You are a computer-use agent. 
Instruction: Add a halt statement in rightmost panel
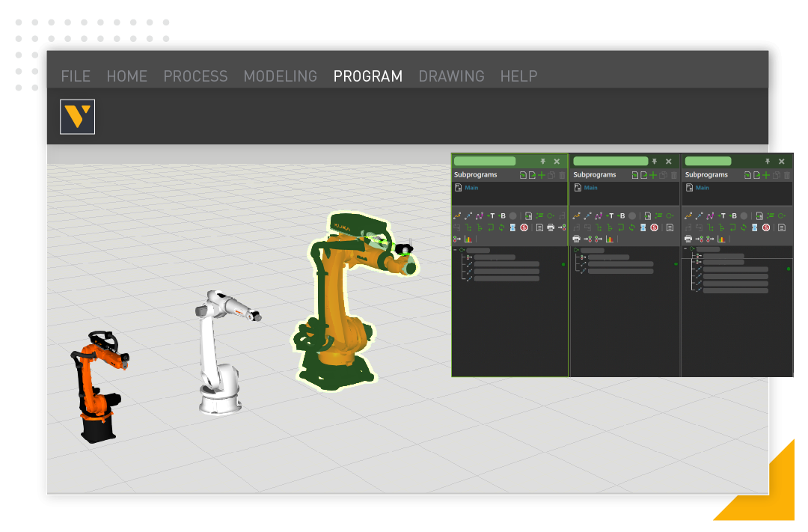pos(766,227)
